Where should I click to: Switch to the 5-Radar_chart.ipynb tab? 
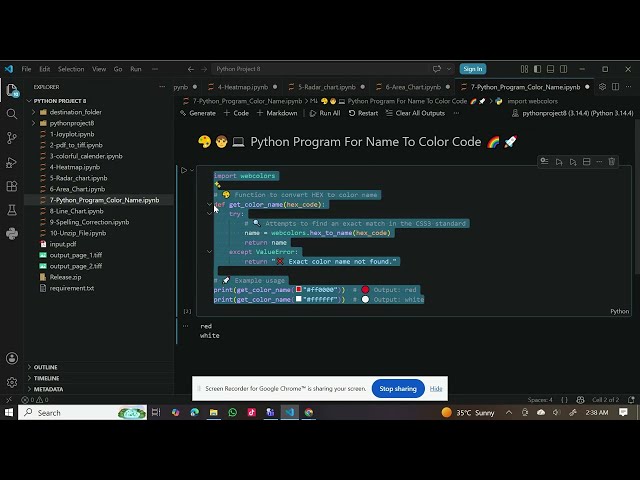pos(327,87)
